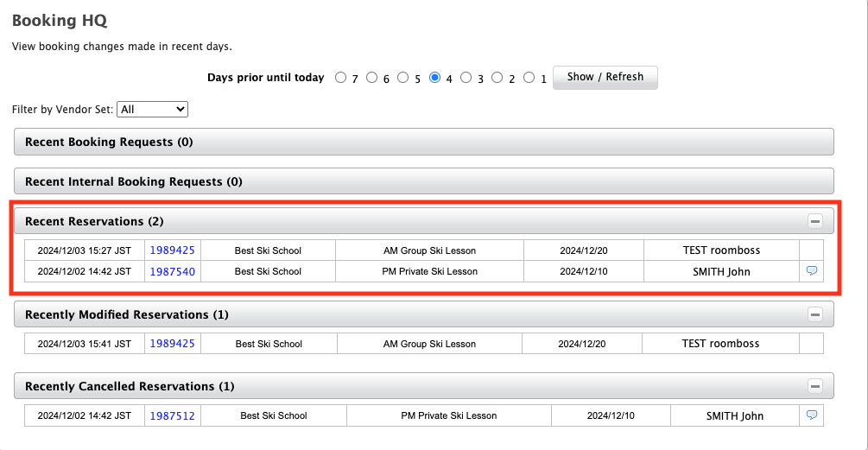This screenshot has height=450, width=868.
Task: Open booking 1989425 under Recently Modified Reservations
Action: (172, 344)
